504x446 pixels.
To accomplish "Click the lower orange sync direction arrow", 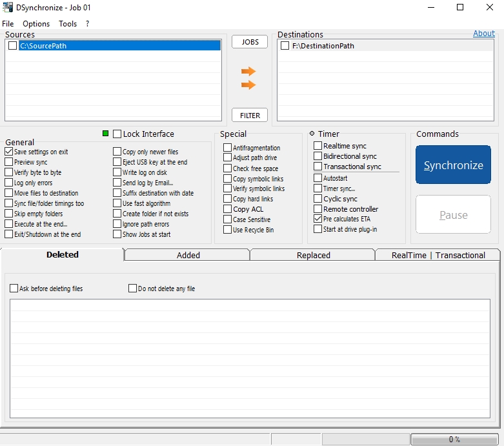I will tap(248, 85).
